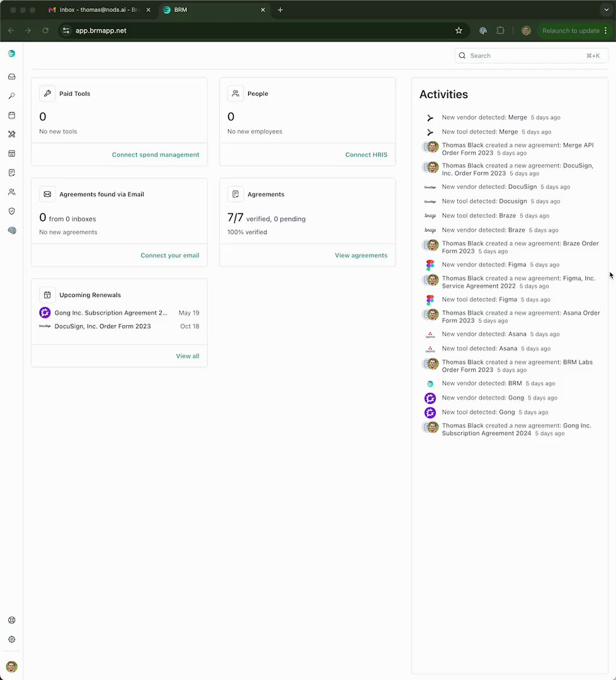
Task: Click Merge logo beside New vendor detected
Action: click(430, 118)
